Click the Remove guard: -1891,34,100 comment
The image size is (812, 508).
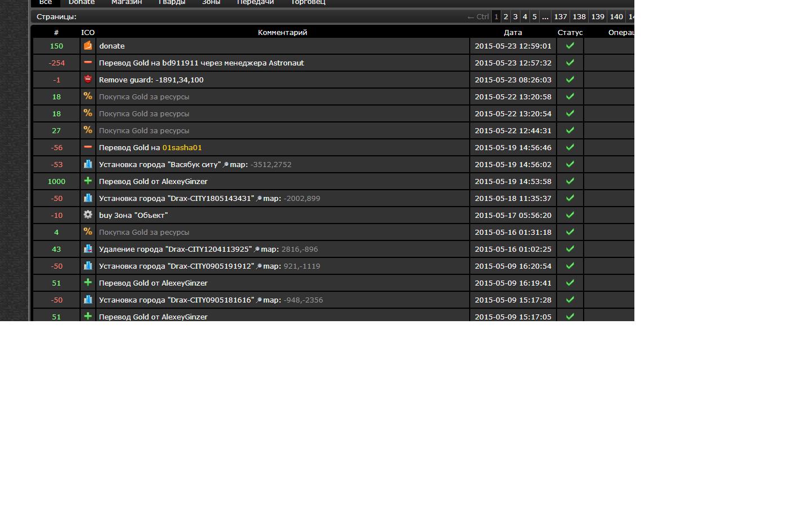151,80
